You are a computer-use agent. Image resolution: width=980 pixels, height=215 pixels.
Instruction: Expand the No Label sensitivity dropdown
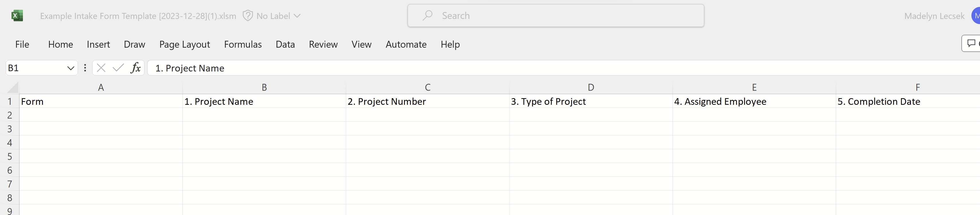297,16
